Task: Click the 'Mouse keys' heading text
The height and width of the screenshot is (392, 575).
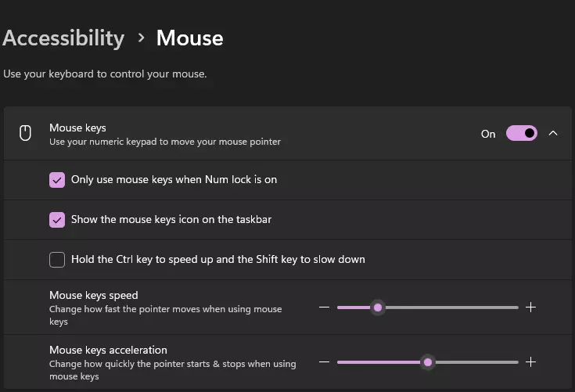Action: pos(77,128)
